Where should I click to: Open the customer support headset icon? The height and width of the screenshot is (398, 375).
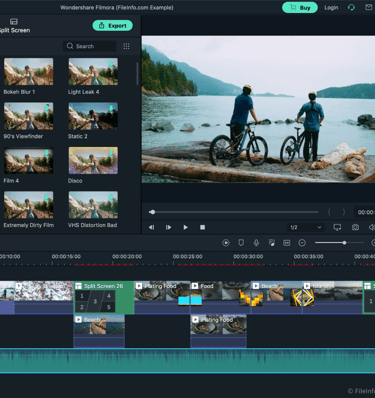pyautogui.click(x=351, y=7)
